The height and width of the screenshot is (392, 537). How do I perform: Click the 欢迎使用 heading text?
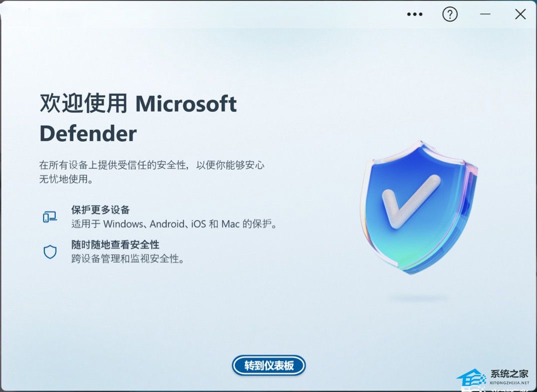point(84,103)
